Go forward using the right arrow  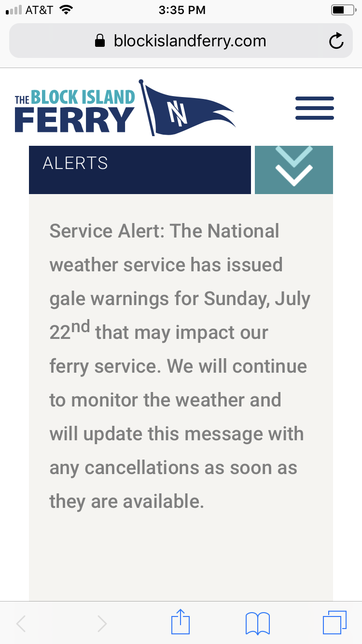point(102,623)
